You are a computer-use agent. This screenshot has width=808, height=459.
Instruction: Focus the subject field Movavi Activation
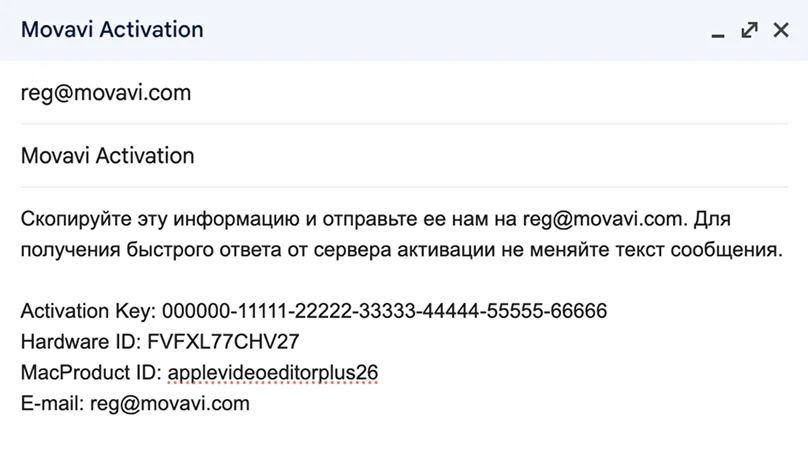[x=107, y=156]
